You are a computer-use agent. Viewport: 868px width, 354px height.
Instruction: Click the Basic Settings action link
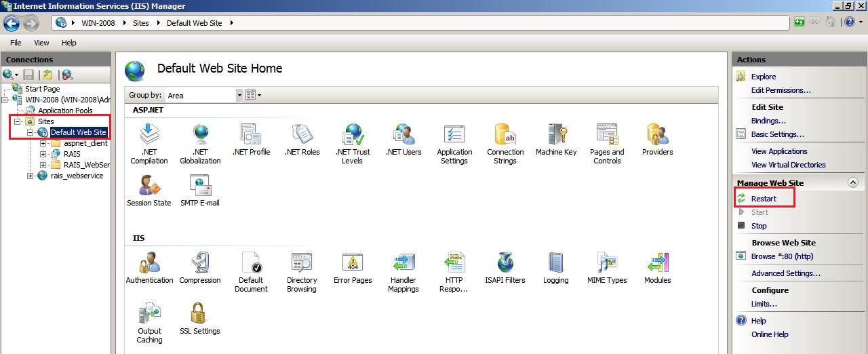[x=778, y=134]
